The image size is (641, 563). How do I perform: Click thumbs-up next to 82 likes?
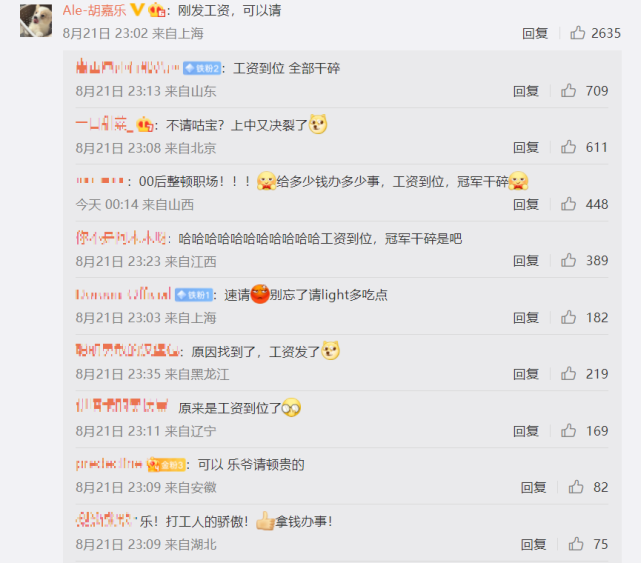(576, 487)
